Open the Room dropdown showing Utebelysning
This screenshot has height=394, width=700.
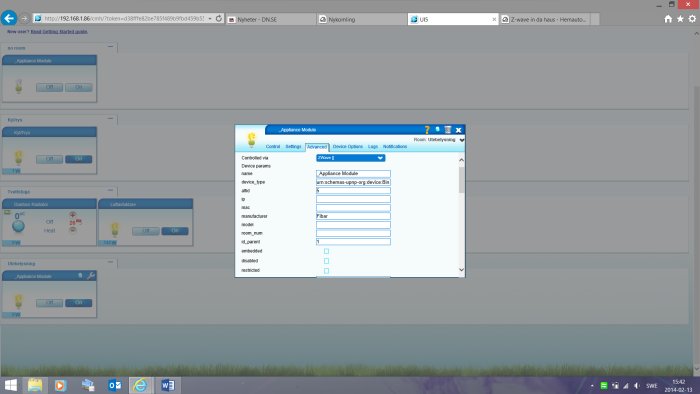coord(462,140)
